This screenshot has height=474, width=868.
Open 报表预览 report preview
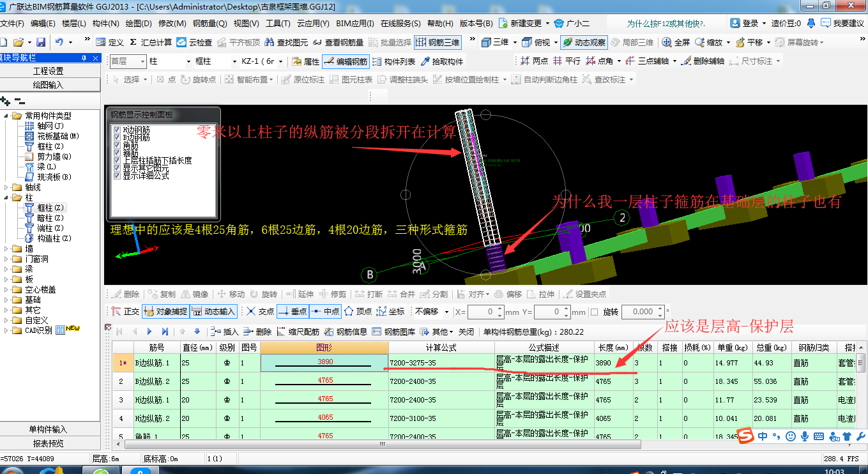point(49,443)
